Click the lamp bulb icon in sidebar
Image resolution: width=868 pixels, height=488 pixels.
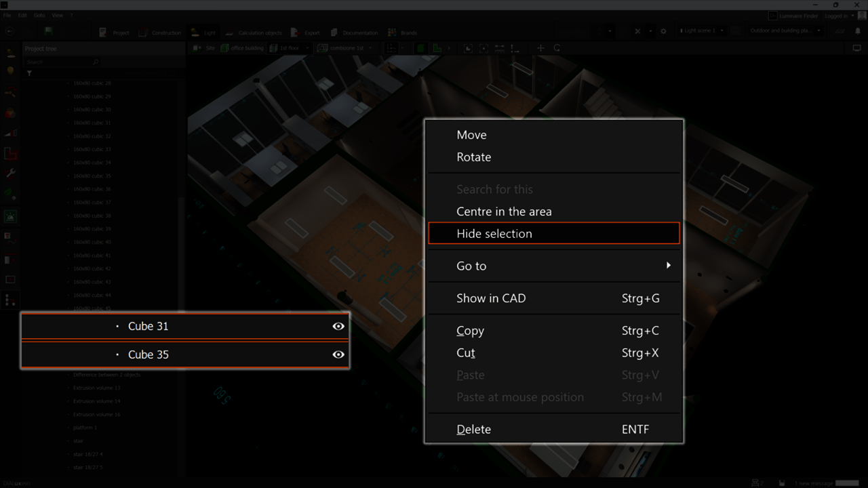coord(10,71)
